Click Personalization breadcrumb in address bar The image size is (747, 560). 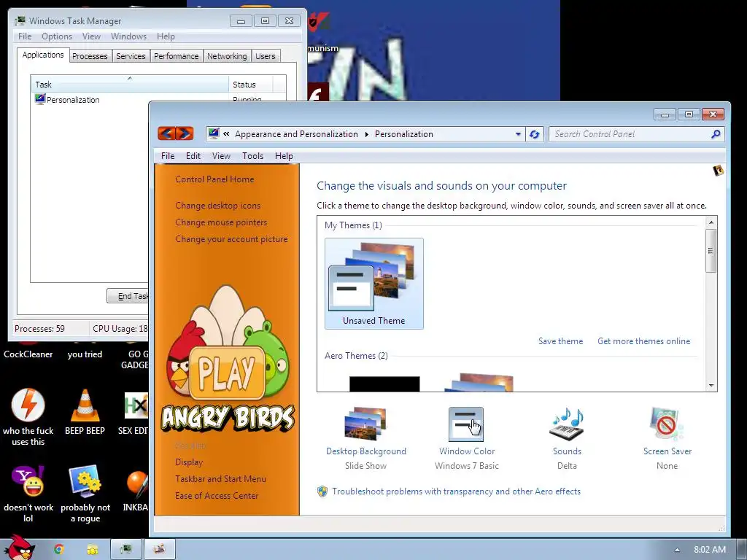pyautogui.click(x=404, y=134)
